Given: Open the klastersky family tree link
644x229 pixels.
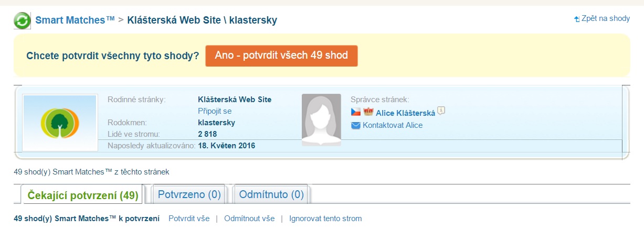Looking at the screenshot, I should click(x=216, y=123).
